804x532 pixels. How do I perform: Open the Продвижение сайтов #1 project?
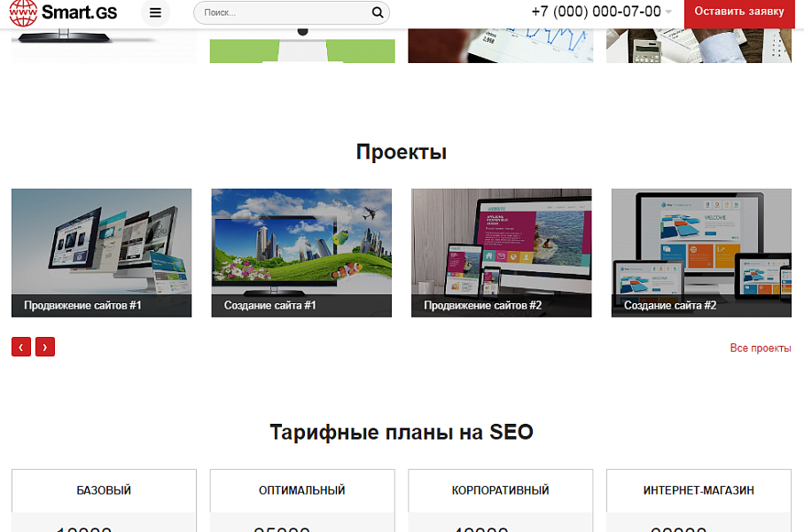click(101, 252)
